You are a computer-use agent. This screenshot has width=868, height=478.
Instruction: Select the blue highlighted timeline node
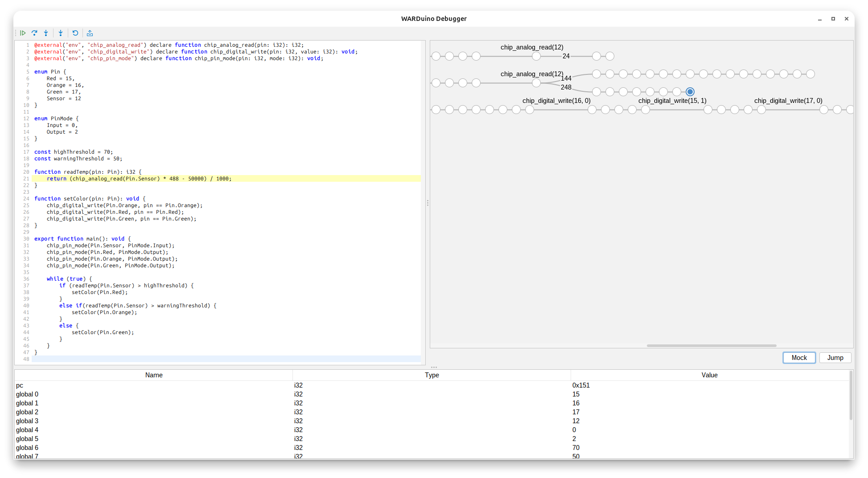tap(690, 92)
